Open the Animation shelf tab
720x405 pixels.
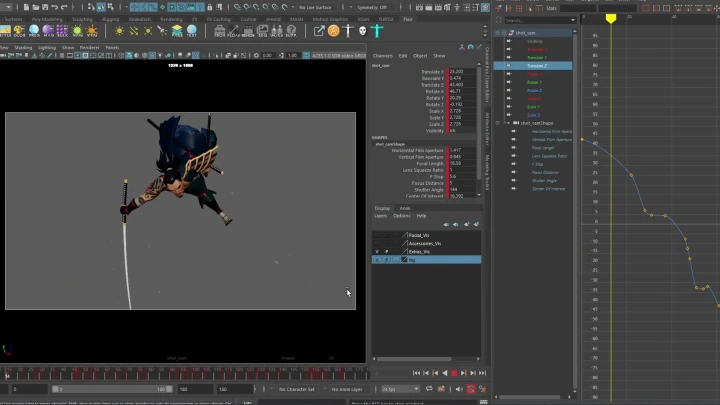[x=140, y=19]
